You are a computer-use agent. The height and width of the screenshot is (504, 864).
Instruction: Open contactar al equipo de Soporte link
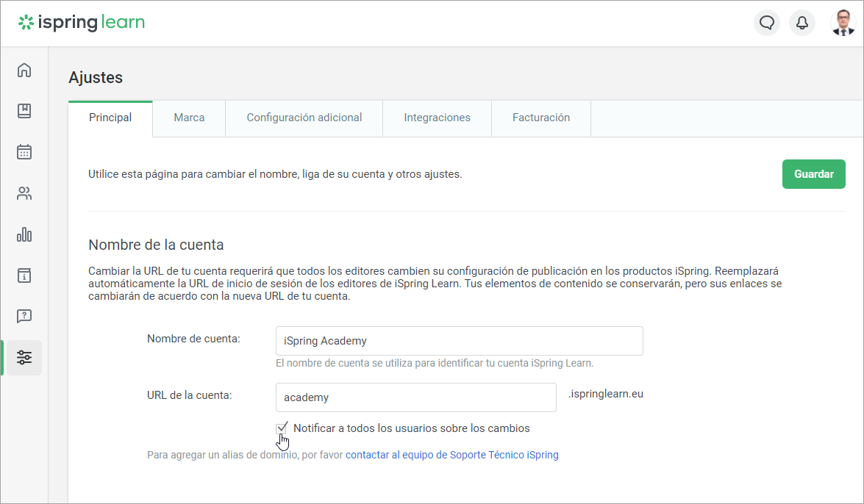451,455
